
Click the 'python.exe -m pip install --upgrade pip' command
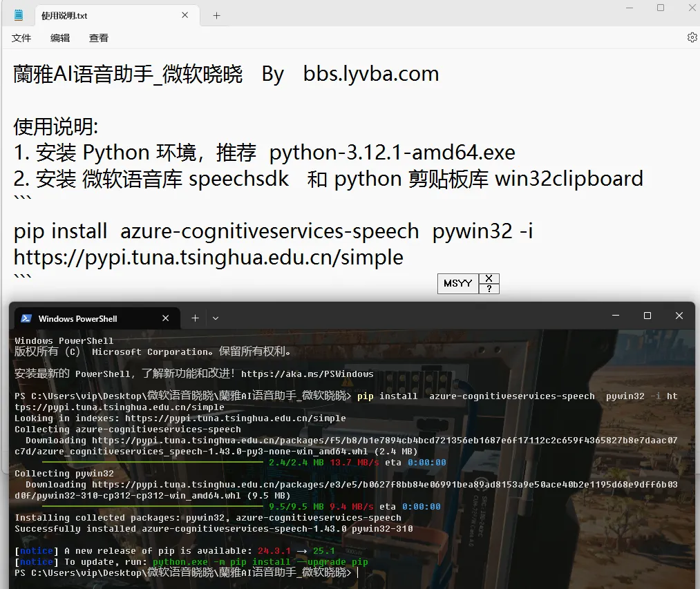(x=261, y=562)
